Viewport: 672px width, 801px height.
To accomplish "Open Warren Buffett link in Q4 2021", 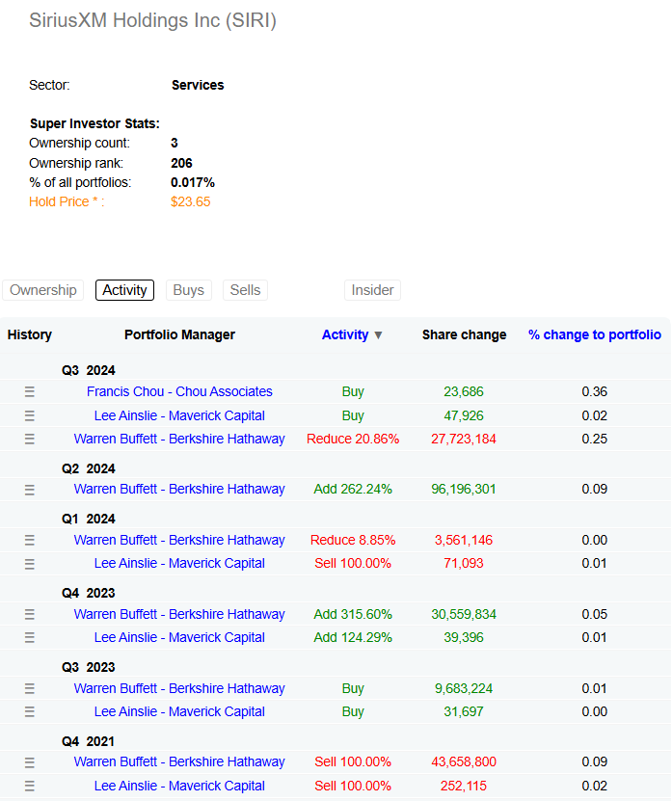I will click(179, 761).
